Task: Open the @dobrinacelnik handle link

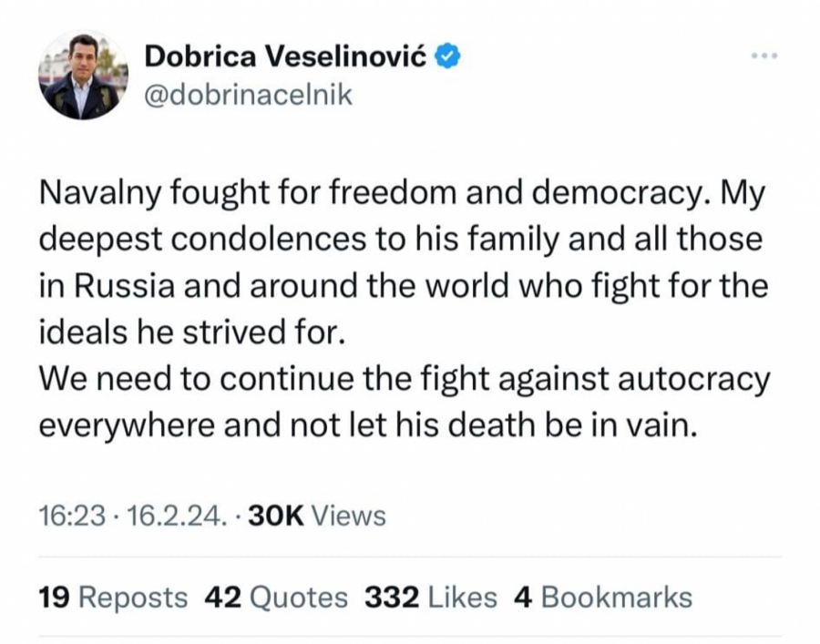Action: point(248,95)
